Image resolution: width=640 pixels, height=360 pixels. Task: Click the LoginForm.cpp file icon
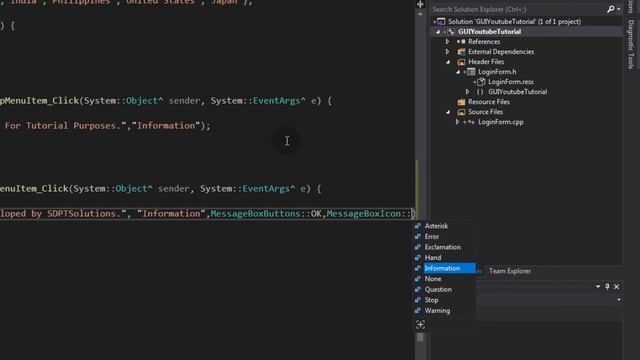click(x=471, y=122)
